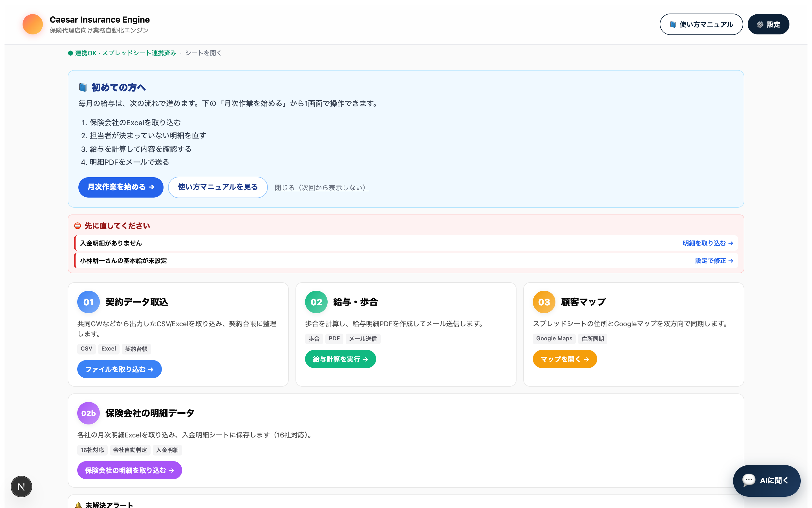
Task: Click the Google Maps tag
Action: (x=554, y=339)
